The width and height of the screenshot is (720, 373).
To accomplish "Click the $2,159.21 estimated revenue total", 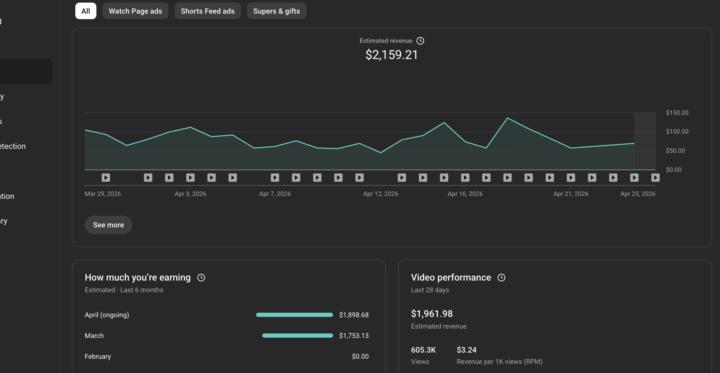I will (x=392, y=55).
